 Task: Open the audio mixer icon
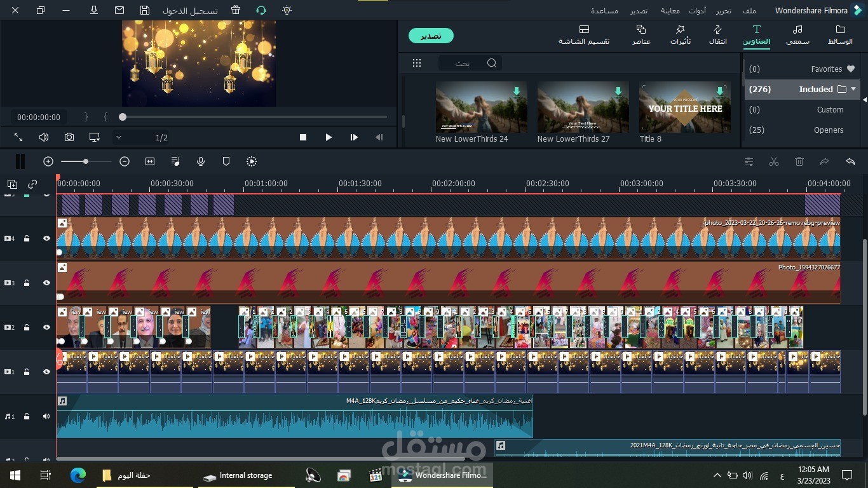175,161
